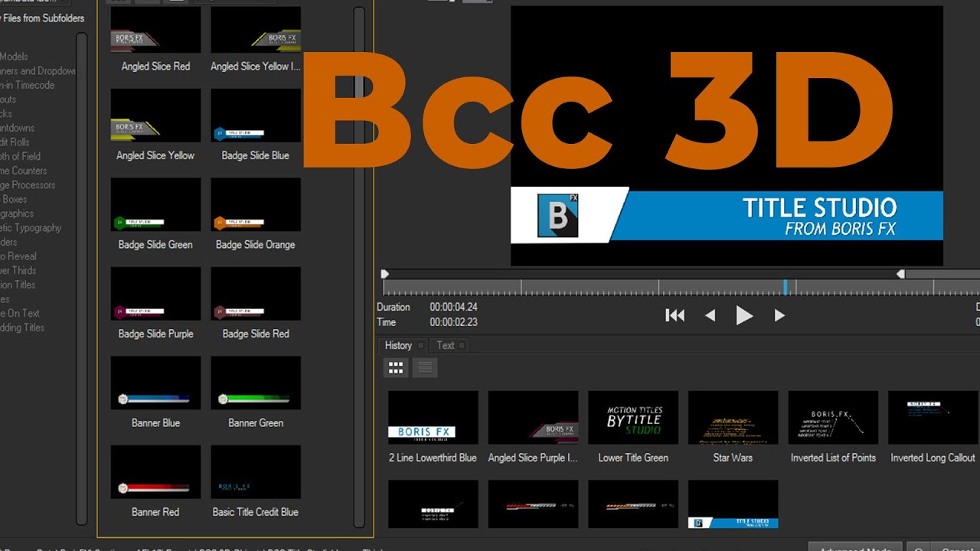The width and height of the screenshot is (980, 551).
Task: Open the unlabeled Title Studio blue history thumbnail
Action: (x=733, y=504)
